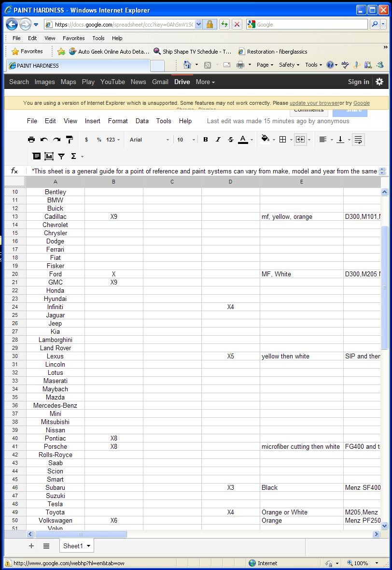The image size is (392, 570).
Task: Click the horizontal scrollbar thumb
Action: coord(81,534)
